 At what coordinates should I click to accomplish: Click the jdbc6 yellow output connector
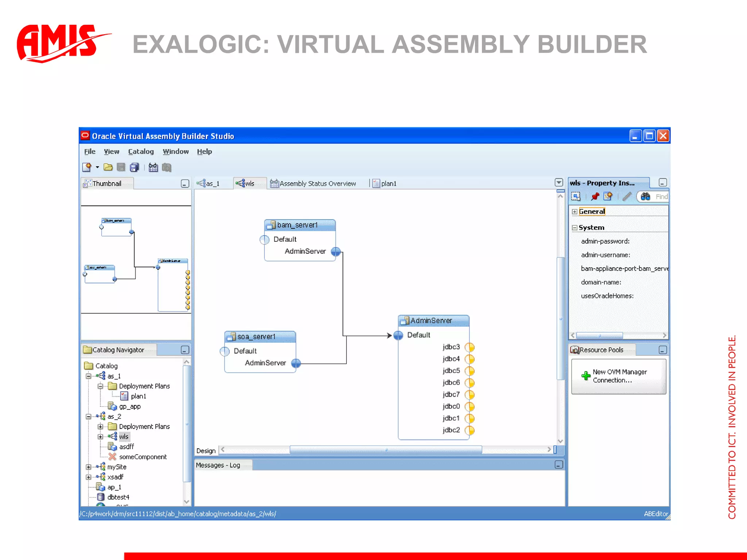click(x=470, y=383)
